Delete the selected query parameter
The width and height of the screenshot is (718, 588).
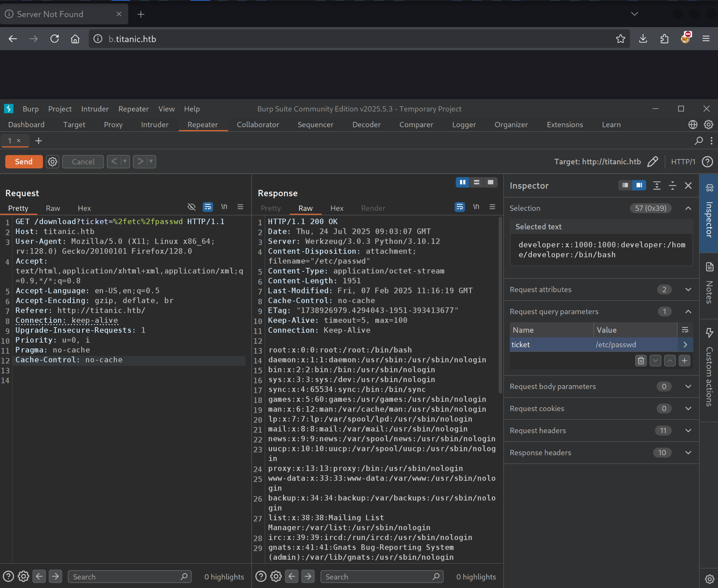coord(641,361)
